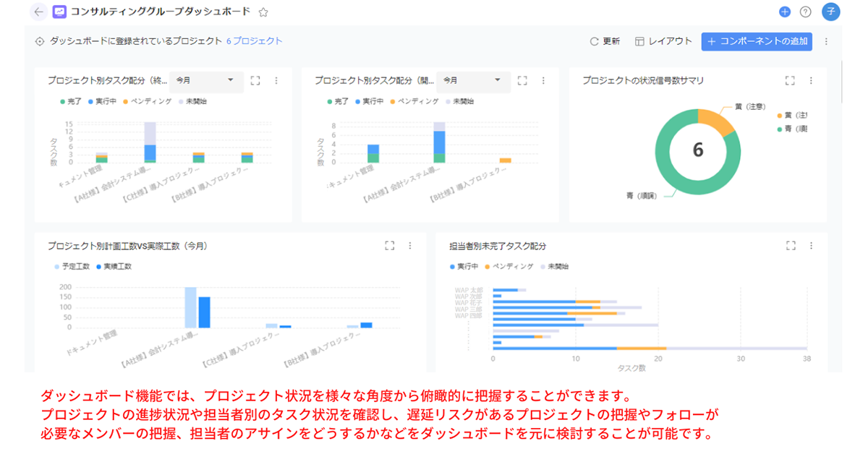Expand プロジェクトの状況信号数サマリ to fullscreen
868x454 pixels.
tap(790, 80)
